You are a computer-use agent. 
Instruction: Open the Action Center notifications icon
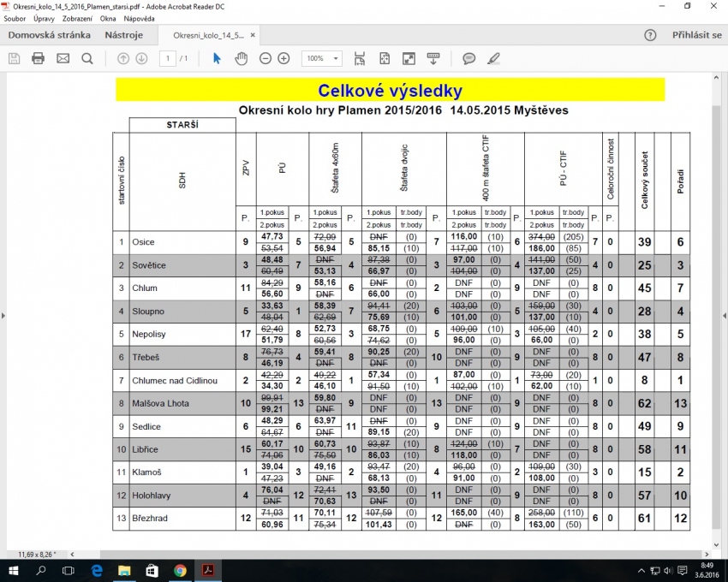click(683, 570)
